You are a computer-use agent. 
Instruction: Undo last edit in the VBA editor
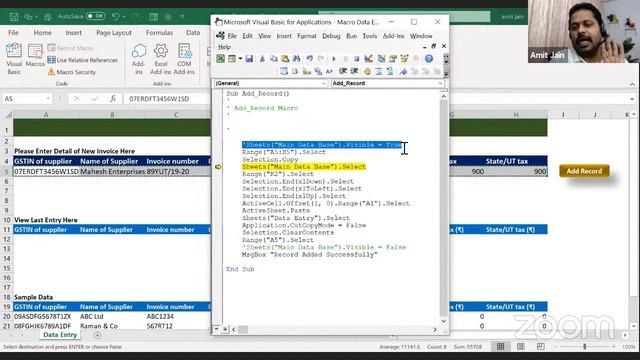tap(310, 59)
